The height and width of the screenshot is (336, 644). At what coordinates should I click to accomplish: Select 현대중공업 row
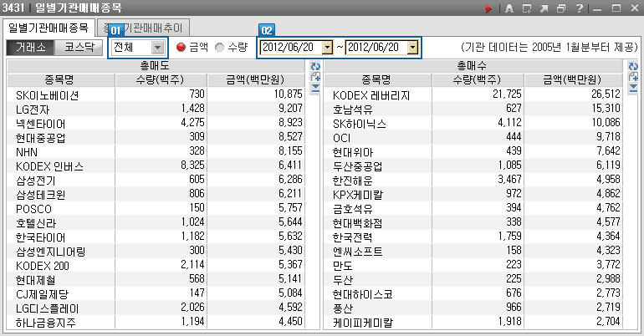pos(156,137)
